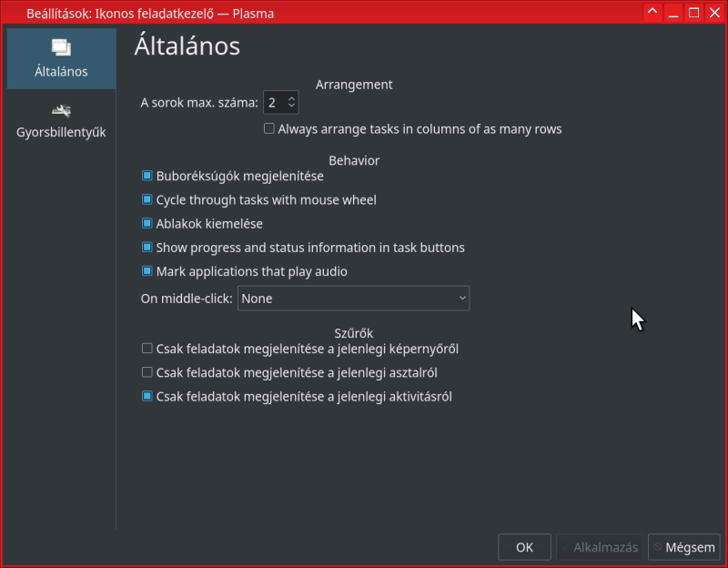Uncheck Buboréksúgók megjelenítése
Viewport: 728px width, 568px height.
point(147,176)
